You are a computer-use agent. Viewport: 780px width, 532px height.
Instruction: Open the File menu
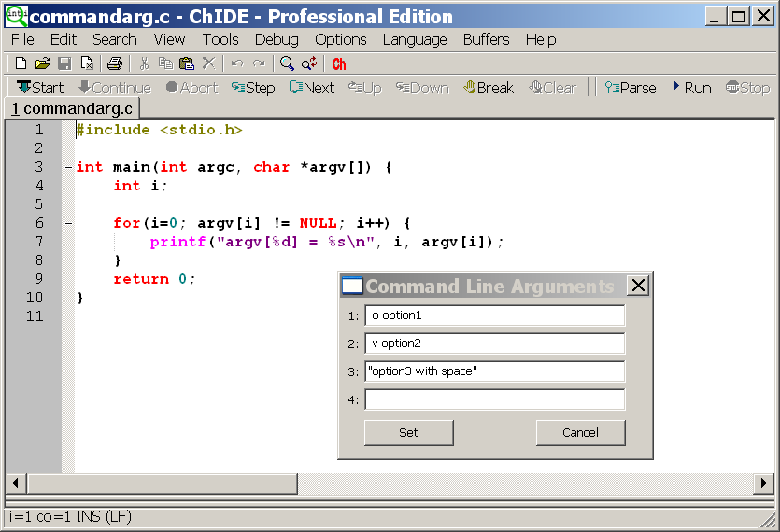(x=22, y=39)
